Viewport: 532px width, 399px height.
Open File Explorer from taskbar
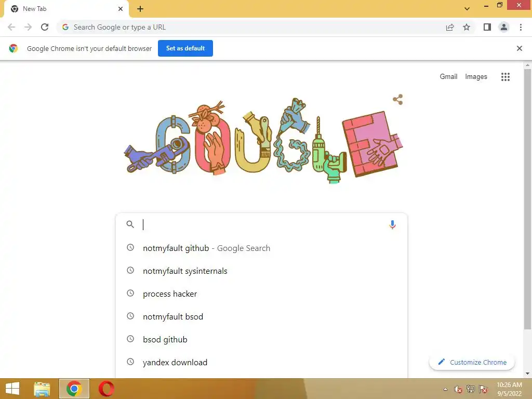coord(42,389)
